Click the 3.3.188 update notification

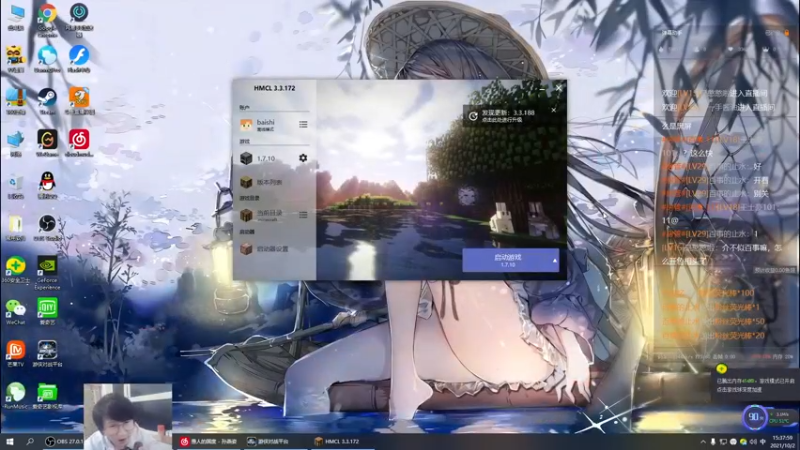coord(509,116)
